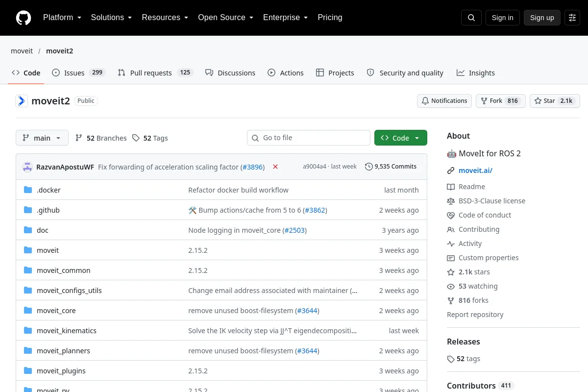The image size is (588, 392).
Task: Click the heart icon by Code of conduct
Action: (x=451, y=215)
